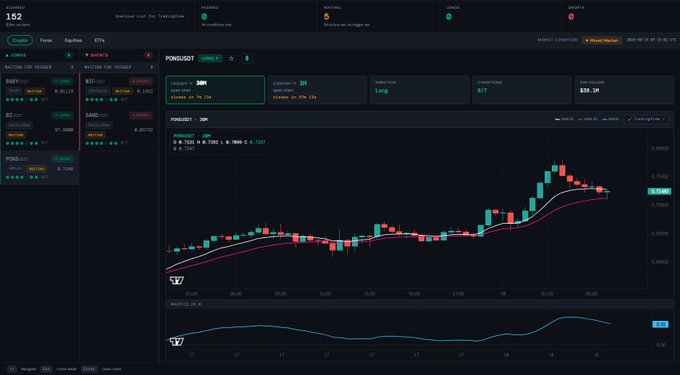Screen dimensions: 680x375
Task: Click Download list for TradingView button
Action: 150,16
